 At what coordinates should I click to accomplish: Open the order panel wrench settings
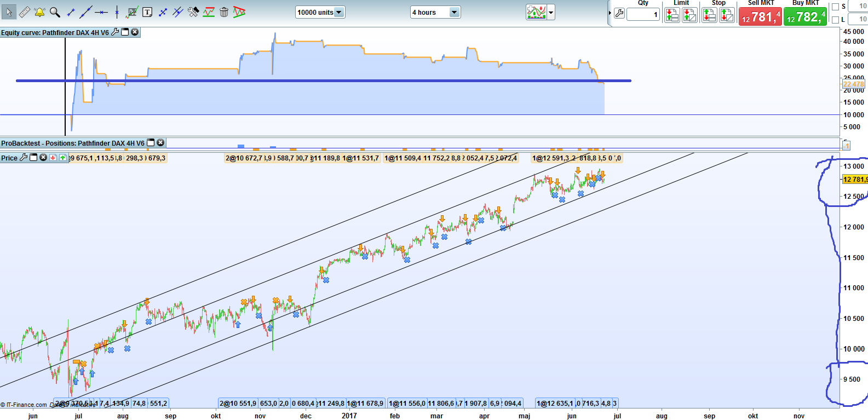[x=619, y=14]
